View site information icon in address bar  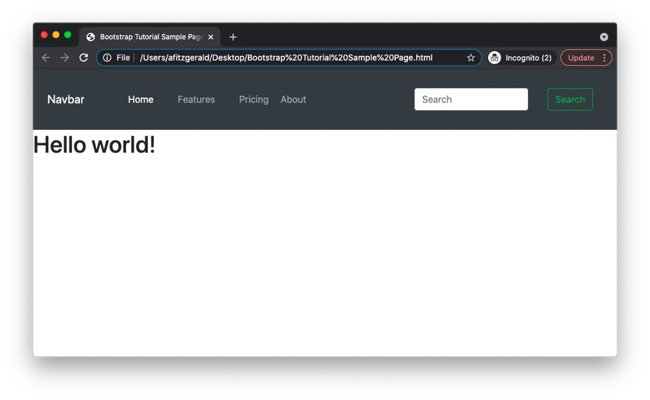pyautogui.click(x=107, y=58)
